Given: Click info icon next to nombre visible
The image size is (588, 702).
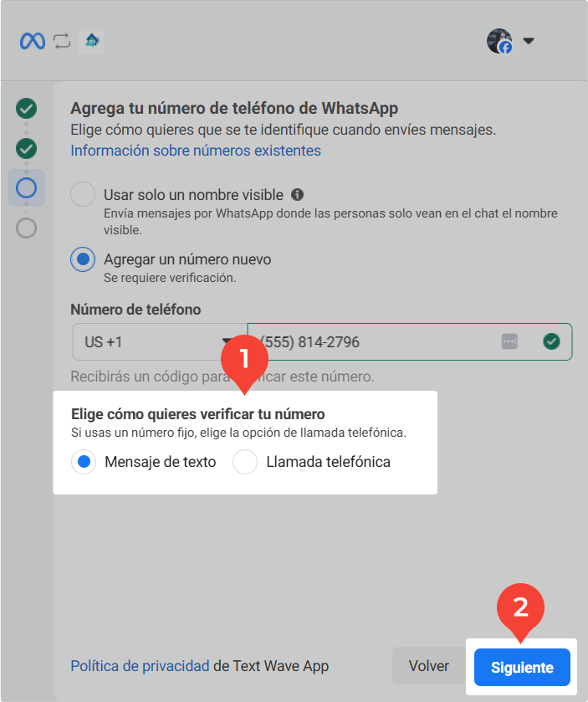Looking at the screenshot, I should 297,195.
